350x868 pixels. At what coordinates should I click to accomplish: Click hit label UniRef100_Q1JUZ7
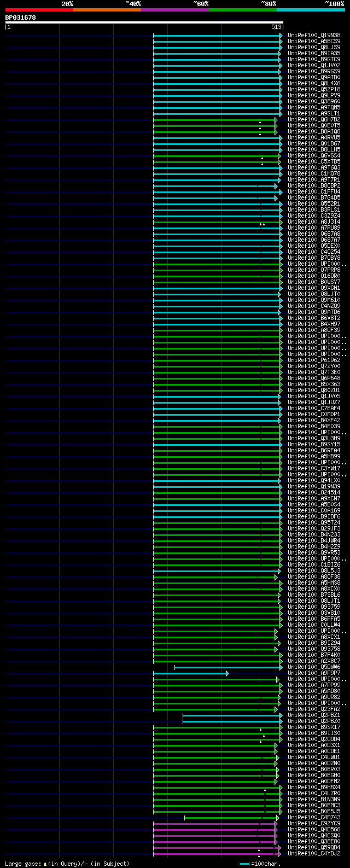pyautogui.click(x=314, y=403)
